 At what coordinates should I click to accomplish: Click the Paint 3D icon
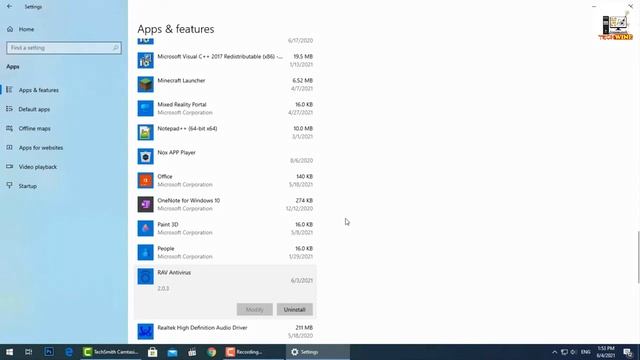(x=145, y=229)
